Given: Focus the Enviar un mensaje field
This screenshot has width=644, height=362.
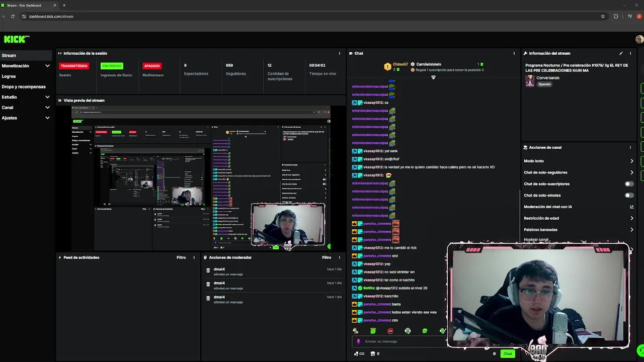Looking at the screenshot, I should coord(400,341).
